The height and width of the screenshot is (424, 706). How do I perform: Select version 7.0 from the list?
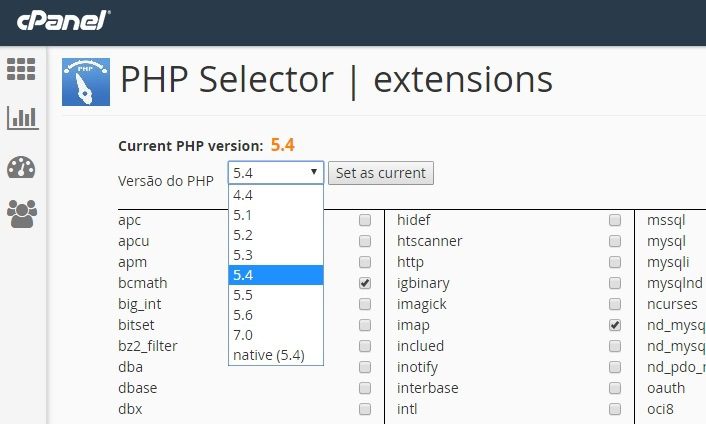(276, 335)
